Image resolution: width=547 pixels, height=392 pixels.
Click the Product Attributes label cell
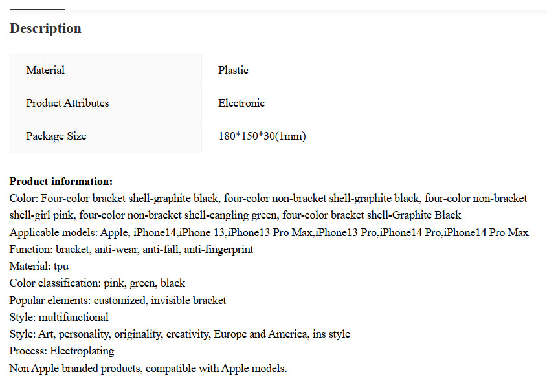coord(67,103)
